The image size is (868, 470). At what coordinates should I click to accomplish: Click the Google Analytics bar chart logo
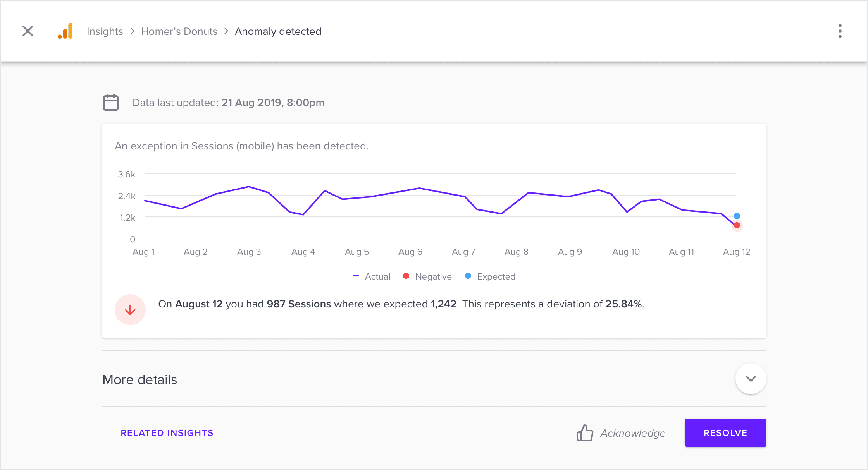click(x=65, y=31)
